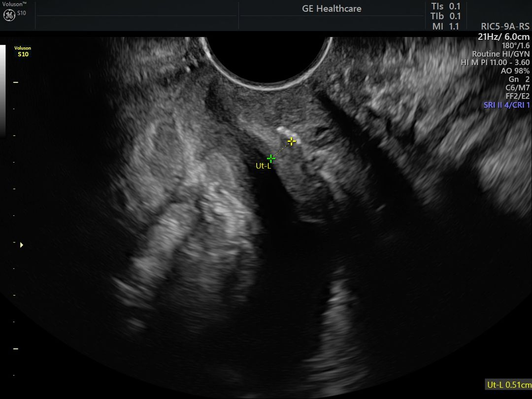Click the GE Healthcare header text
The image size is (532, 399).
click(332, 9)
